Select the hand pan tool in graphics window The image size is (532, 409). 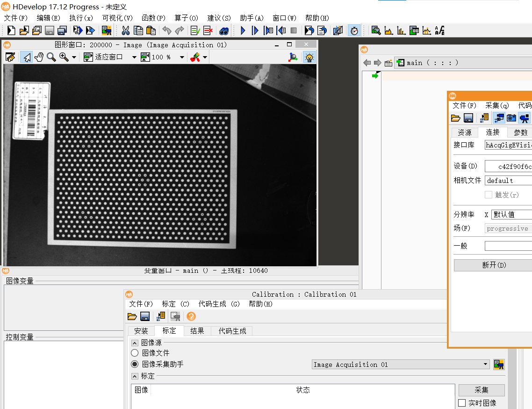tap(39, 57)
